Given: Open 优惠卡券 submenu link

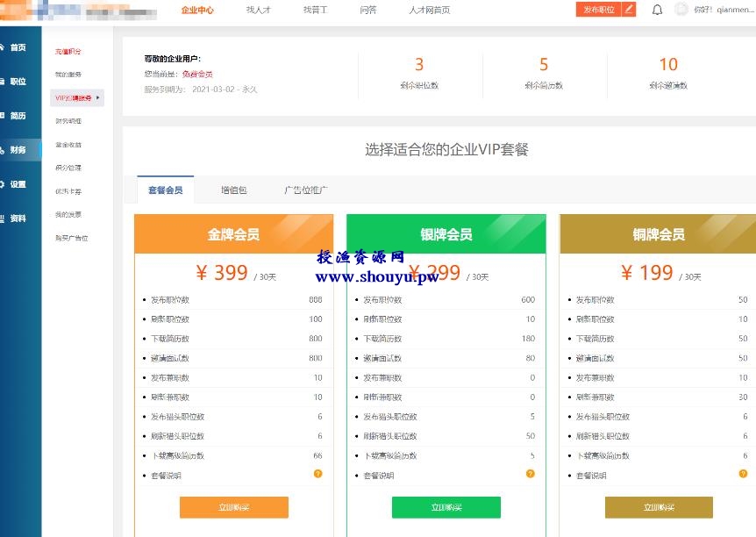Looking at the screenshot, I should click(x=68, y=191).
